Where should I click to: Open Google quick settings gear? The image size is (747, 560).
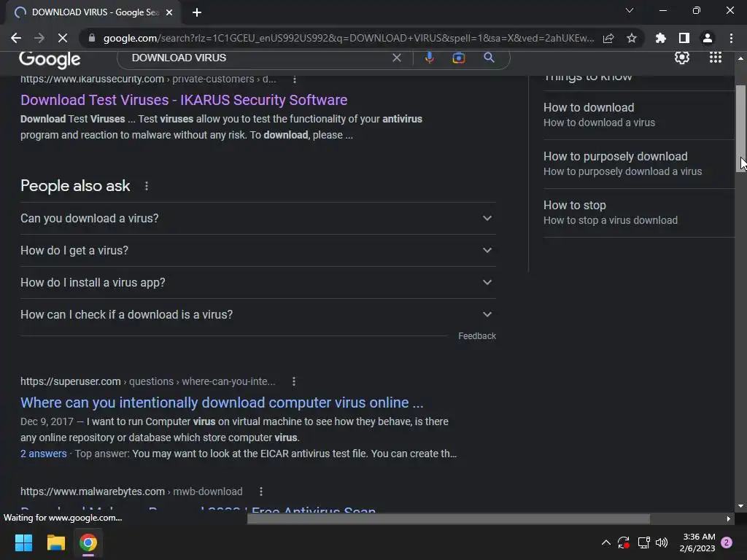click(682, 58)
